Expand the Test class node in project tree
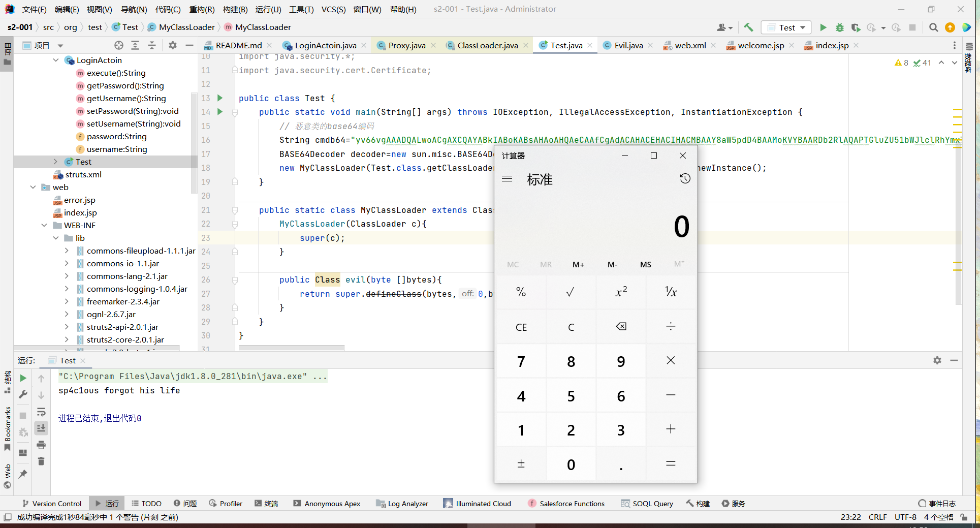The image size is (980, 528). pos(55,162)
